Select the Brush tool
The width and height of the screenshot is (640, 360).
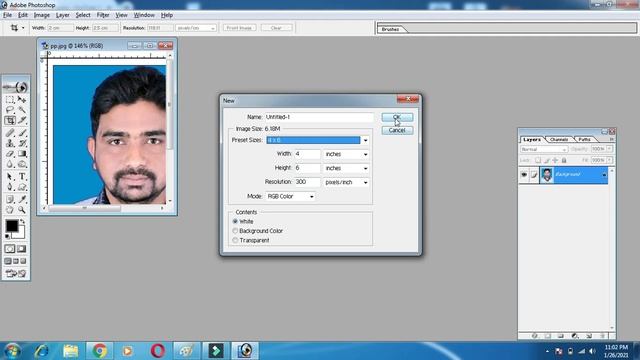click(x=22, y=133)
